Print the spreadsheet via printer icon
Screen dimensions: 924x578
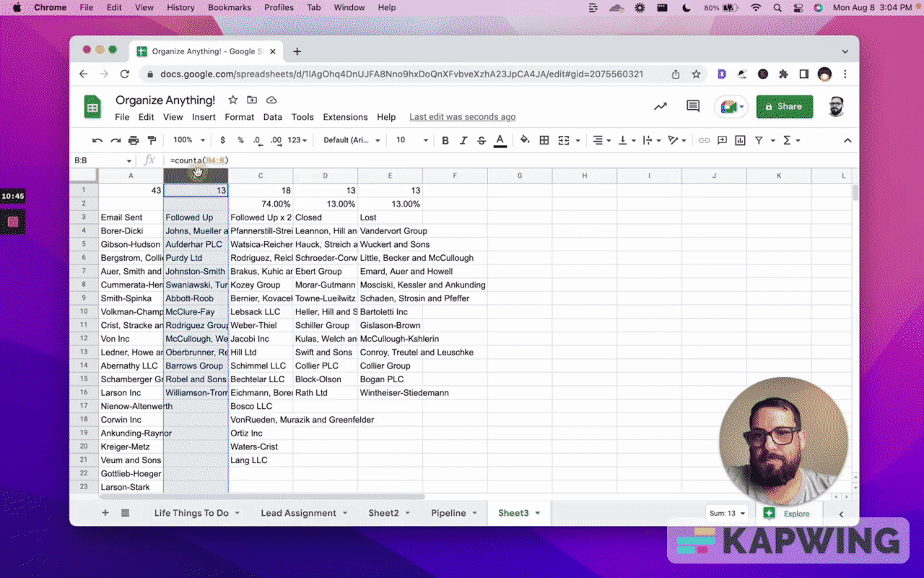point(134,140)
